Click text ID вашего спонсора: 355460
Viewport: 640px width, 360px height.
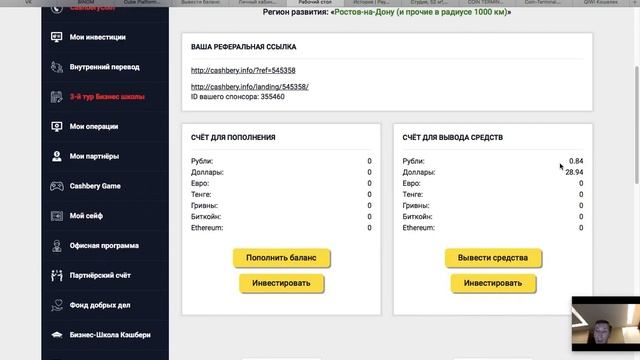click(238, 97)
